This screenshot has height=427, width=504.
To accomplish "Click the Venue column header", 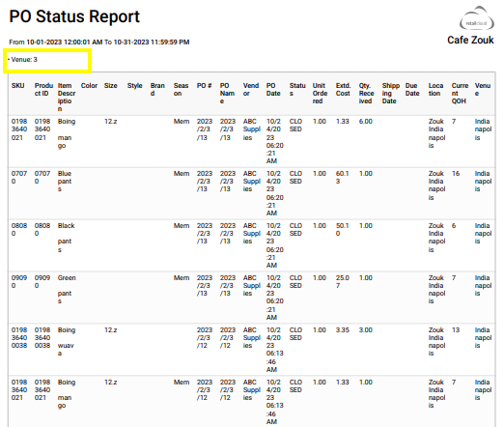I will pos(483,90).
